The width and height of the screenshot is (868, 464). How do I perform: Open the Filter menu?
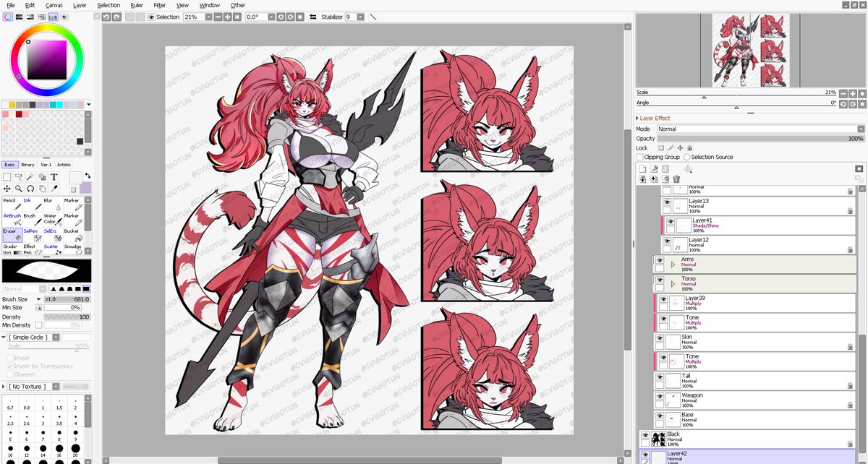(x=159, y=5)
